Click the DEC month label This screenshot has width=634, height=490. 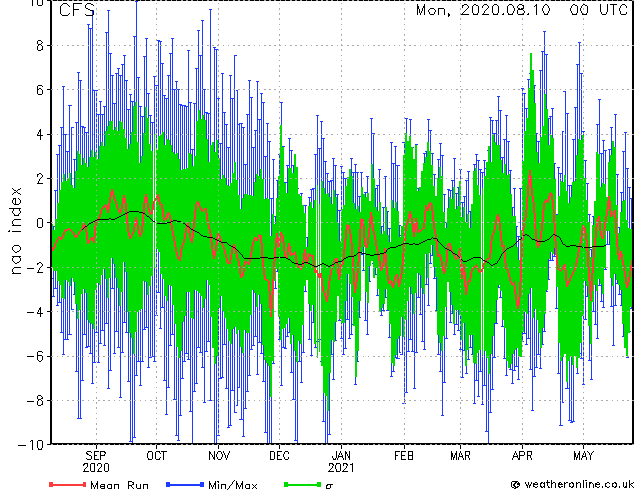pos(279,456)
